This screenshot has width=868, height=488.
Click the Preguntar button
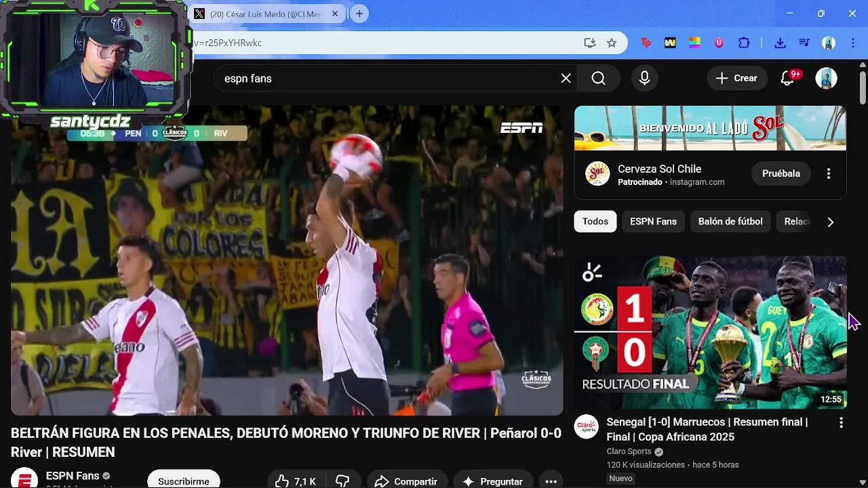click(493, 481)
